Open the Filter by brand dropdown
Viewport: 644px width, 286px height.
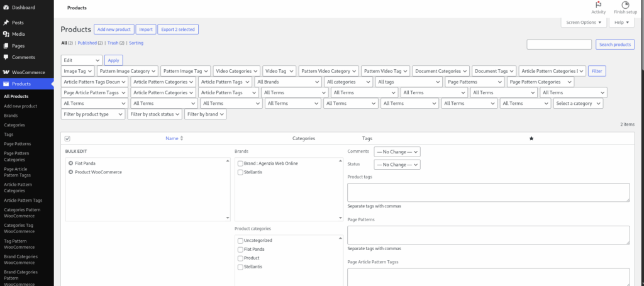point(206,114)
